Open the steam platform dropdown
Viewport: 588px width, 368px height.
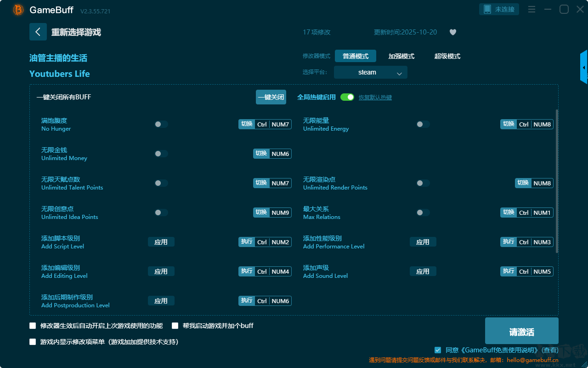coord(371,72)
